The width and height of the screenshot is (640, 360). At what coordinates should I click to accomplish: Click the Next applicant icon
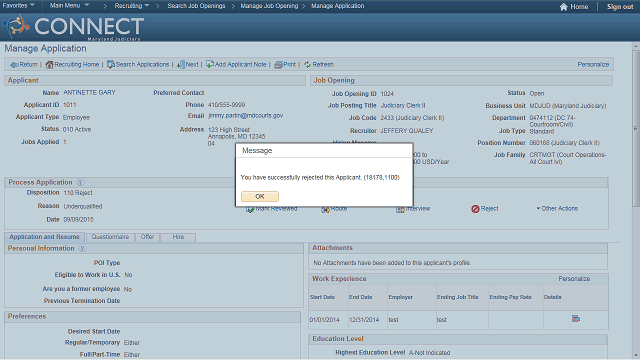(180, 64)
